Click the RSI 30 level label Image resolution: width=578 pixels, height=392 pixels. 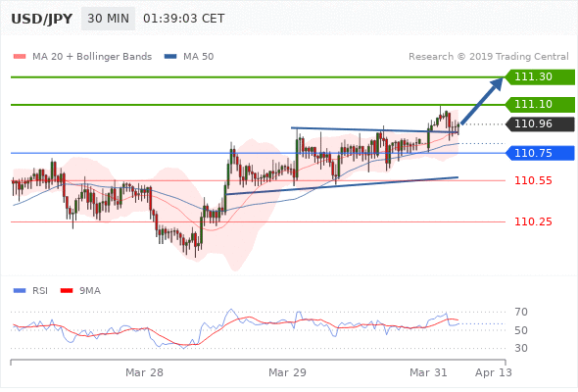coord(521,348)
